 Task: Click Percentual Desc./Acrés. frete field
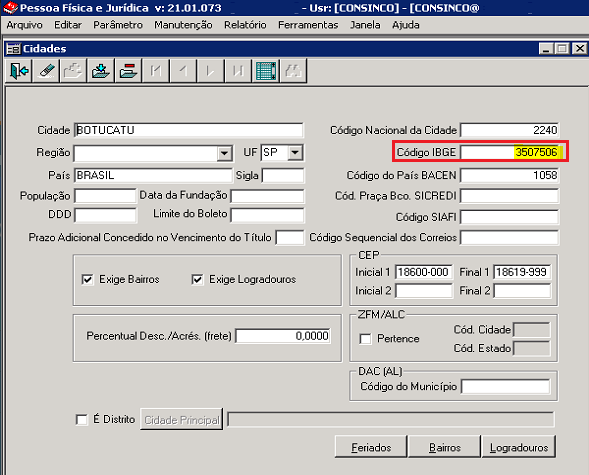283,336
